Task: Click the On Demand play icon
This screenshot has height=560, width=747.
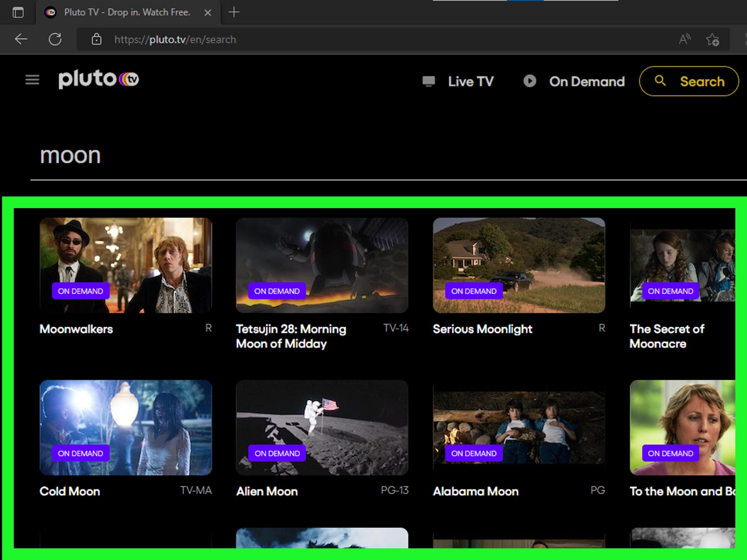Action: tap(530, 81)
